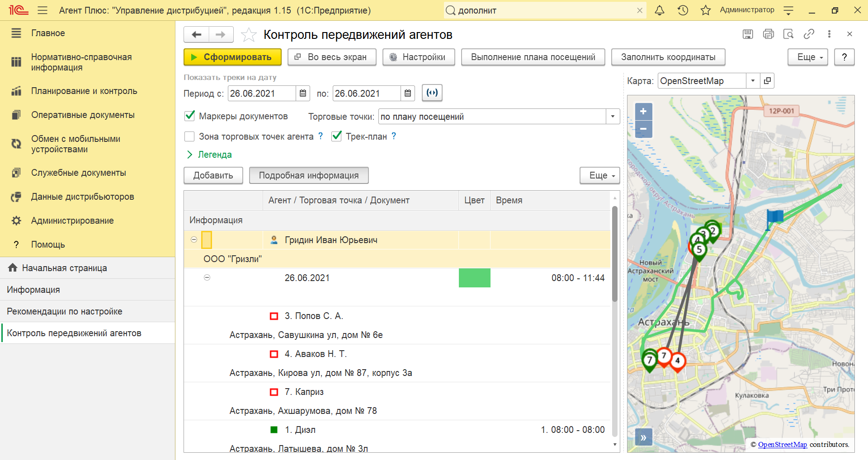Open calendar for period start date
Image resolution: width=868 pixels, height=460 pixels.
(303, 93)
